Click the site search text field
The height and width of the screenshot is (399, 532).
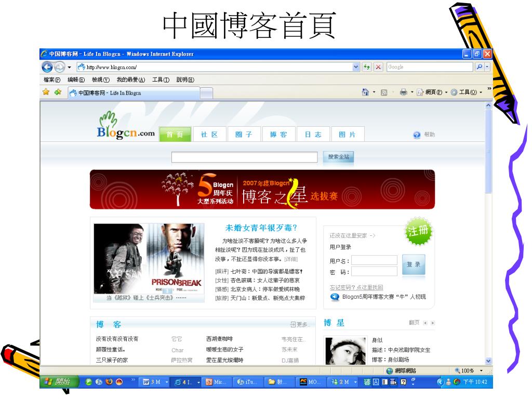point(244,157)
